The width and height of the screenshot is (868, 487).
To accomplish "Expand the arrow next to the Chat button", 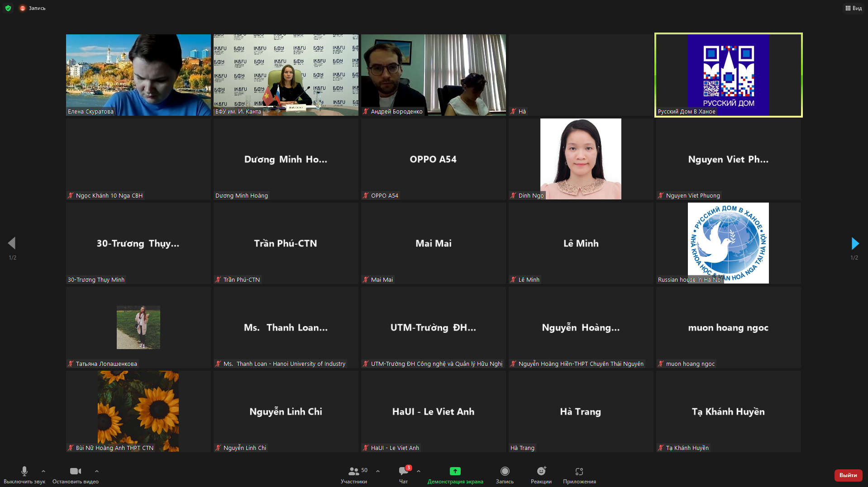I will [419, 471].
